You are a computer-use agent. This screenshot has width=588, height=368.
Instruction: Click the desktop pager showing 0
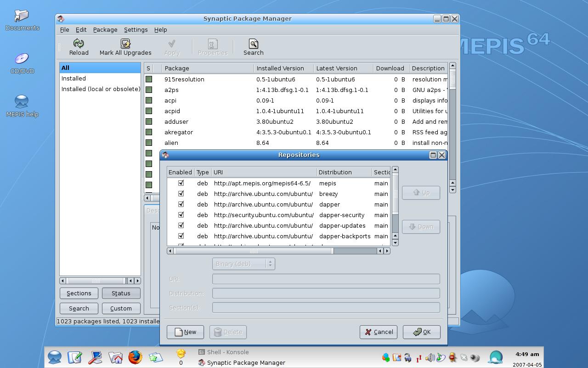point(181,357)
